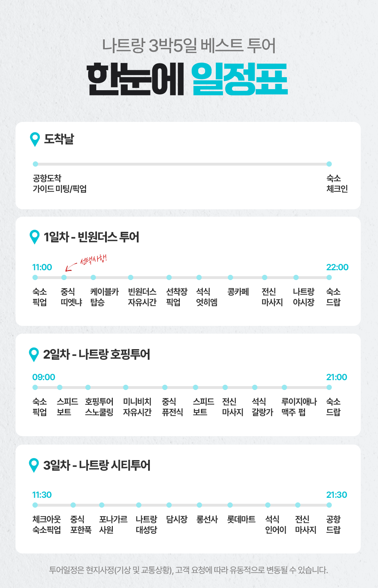Select the dot above 루이지애나 맥주 펍
The image size is (378, 588).
[x=284, y=388]
